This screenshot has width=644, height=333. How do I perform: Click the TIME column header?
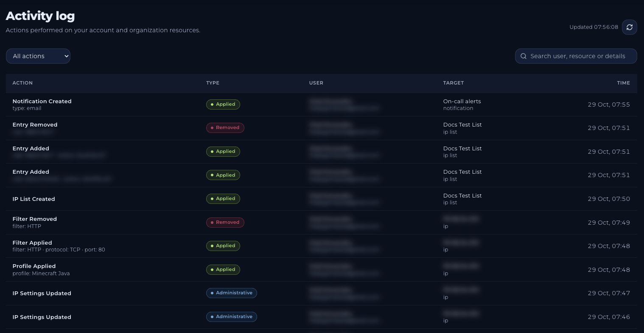coord(624,83)
